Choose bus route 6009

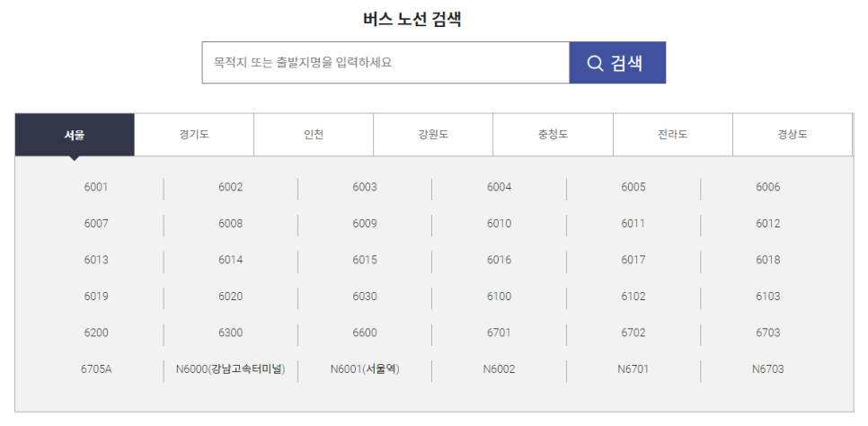point(365,224)
